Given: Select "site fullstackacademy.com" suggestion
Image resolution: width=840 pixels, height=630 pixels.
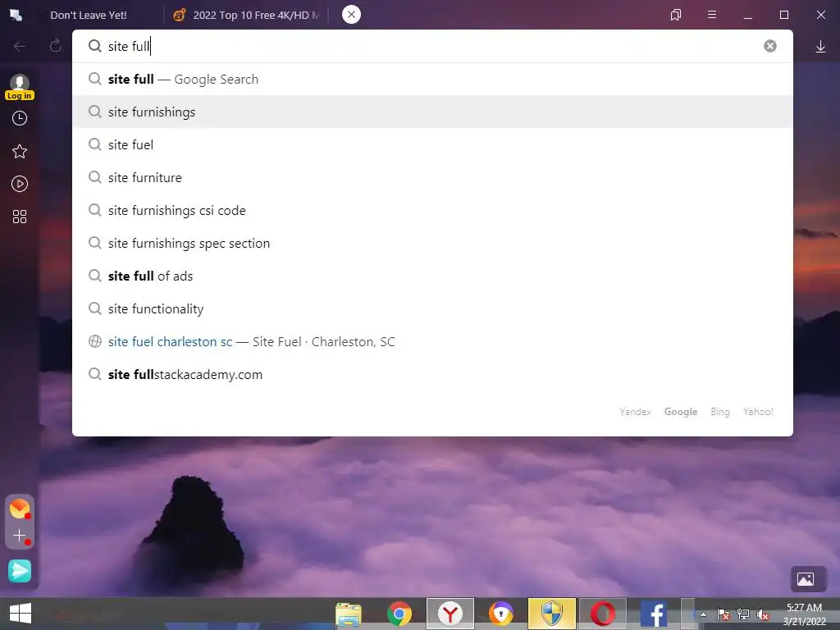Looking at the screenshot, I should [432, 374].
